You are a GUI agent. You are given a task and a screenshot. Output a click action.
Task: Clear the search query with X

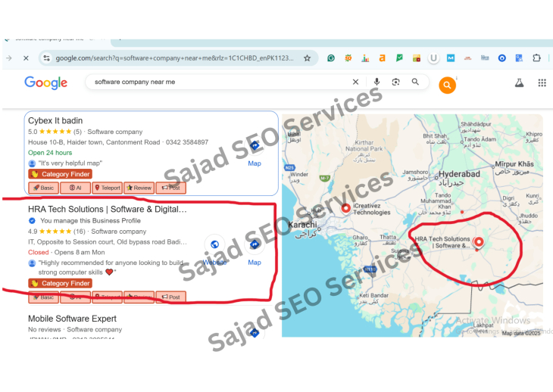(355, 82)
